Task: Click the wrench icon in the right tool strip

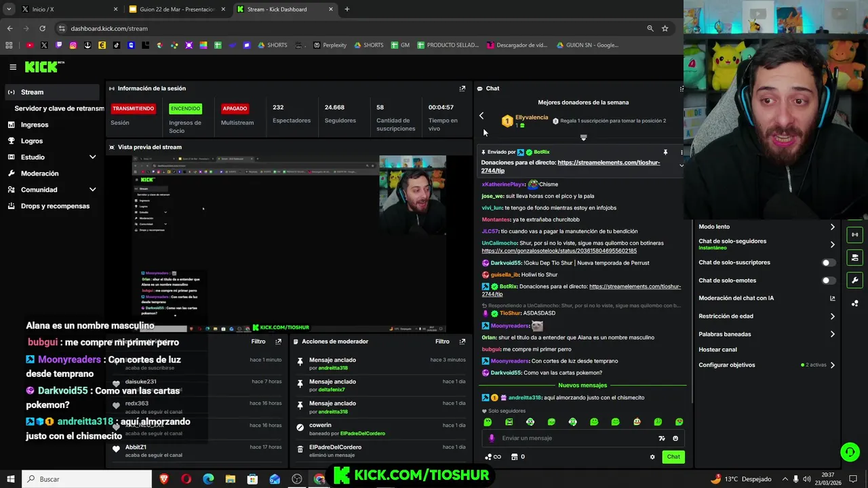Action: point(854,280)
